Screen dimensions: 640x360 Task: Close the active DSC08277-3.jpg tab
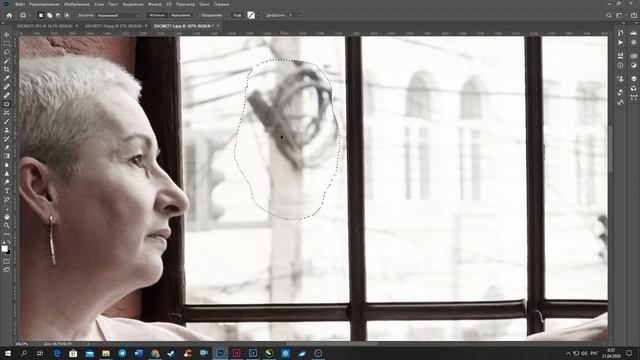218,26
